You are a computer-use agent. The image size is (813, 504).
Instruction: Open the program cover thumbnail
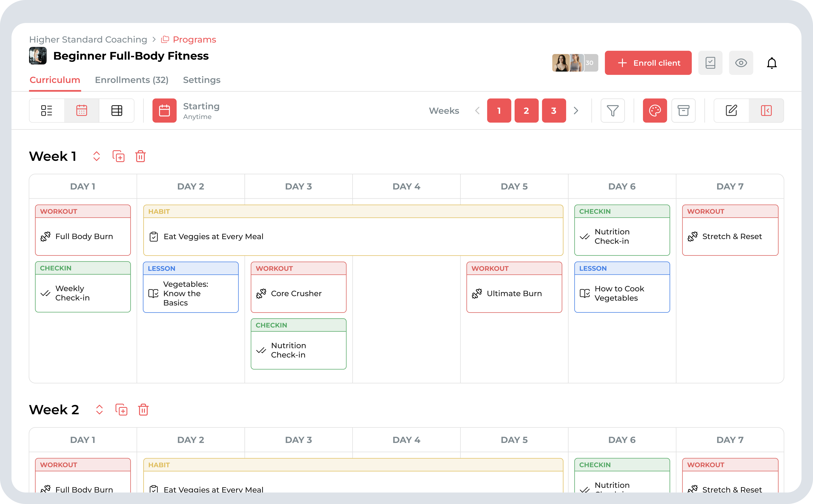[38, 56]
